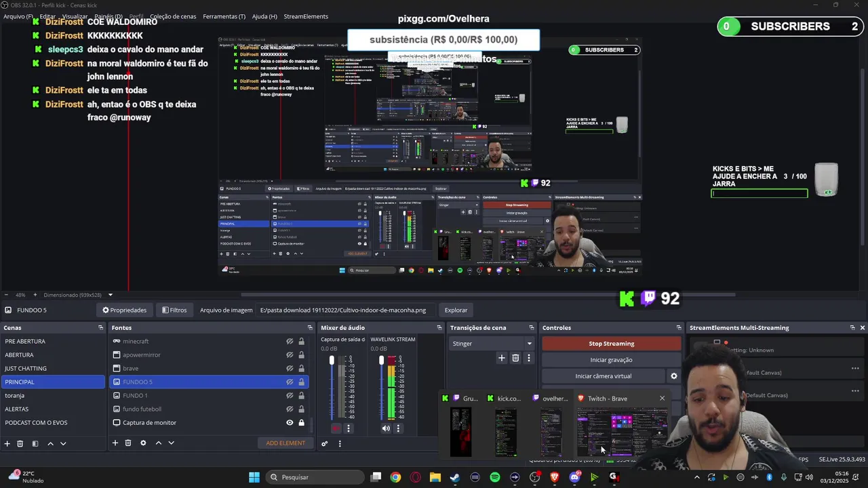Move source down in Fontes toolbar
This screenshot has width=868, height=488.
171,443
